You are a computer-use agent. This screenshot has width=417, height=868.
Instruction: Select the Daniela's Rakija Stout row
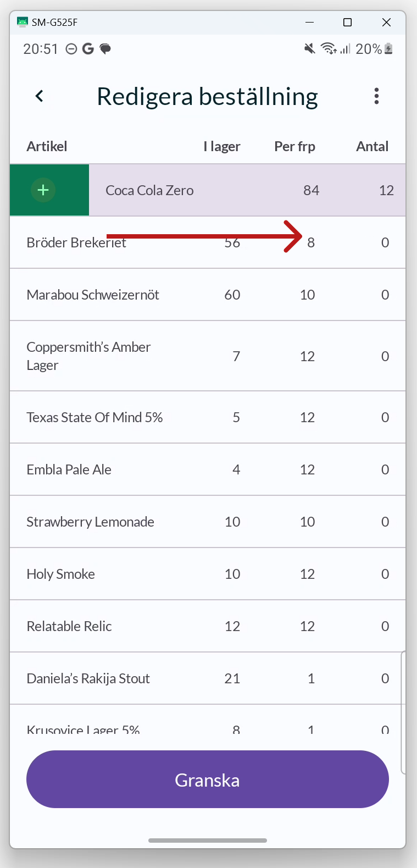click(x=208, y=678)
